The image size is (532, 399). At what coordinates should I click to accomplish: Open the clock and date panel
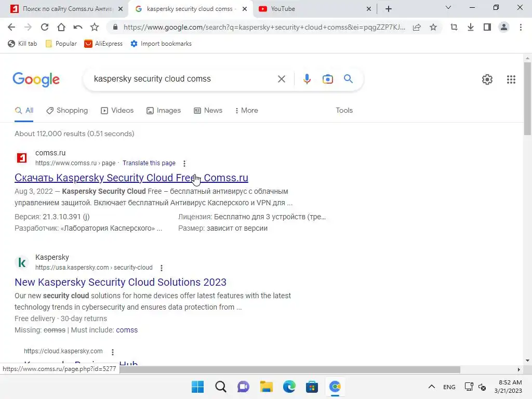[x=508, y=387]
